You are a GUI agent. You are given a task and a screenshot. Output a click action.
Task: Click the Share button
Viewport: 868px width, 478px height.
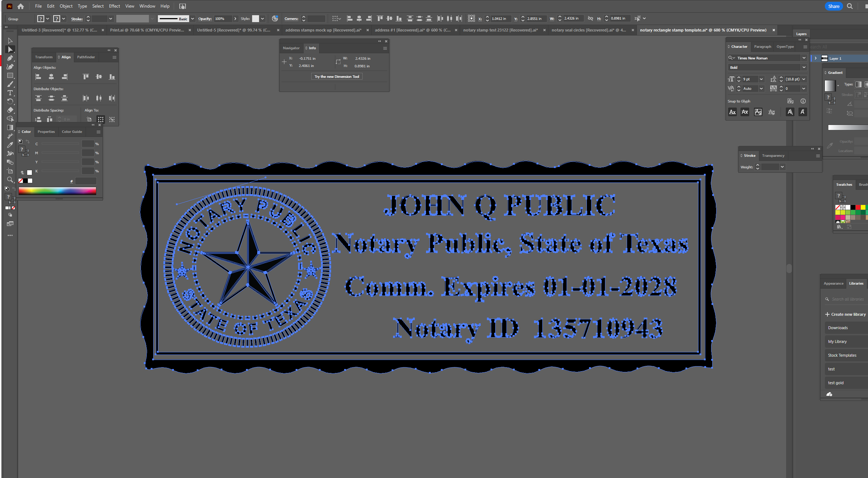pyautogui.click(x=834, y=6)
